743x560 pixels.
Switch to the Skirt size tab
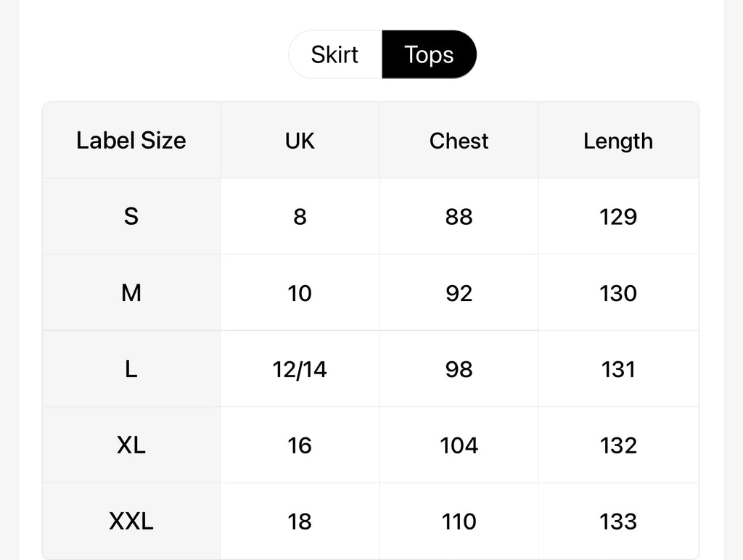335,54
